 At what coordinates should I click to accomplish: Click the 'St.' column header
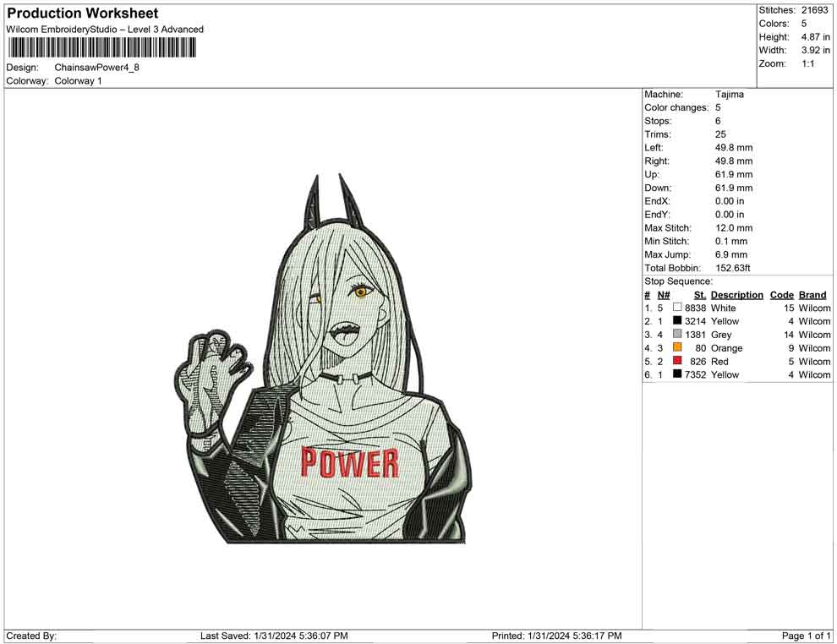click(700, 295)
